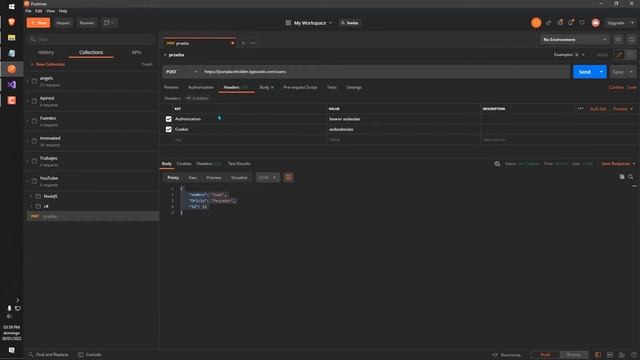Click the new window icon button

[109, 23]
